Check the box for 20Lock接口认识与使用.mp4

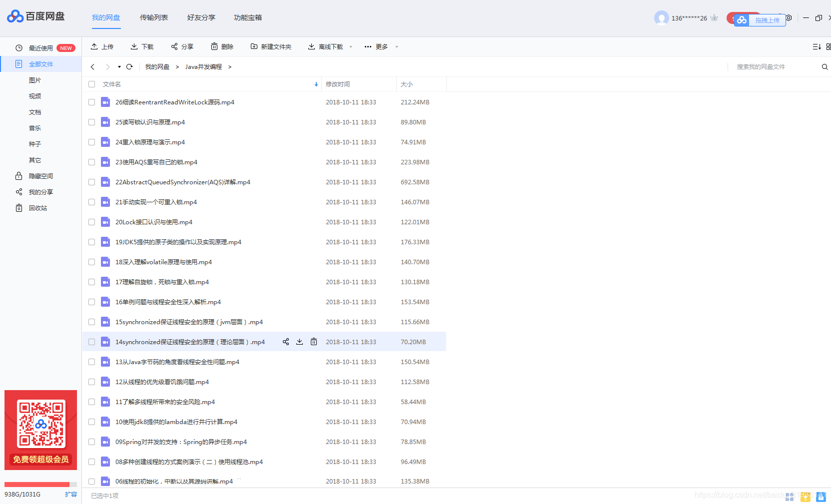pyautogui.click(x=91, y=222)
